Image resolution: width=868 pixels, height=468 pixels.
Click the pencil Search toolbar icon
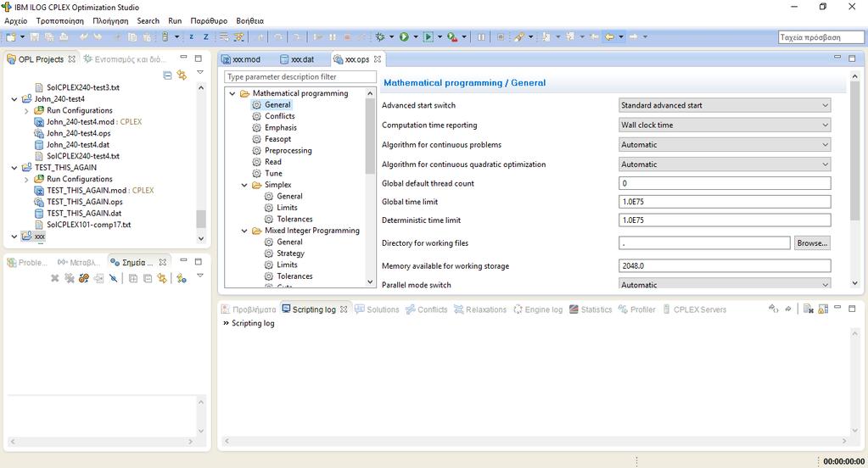(519, 37)
